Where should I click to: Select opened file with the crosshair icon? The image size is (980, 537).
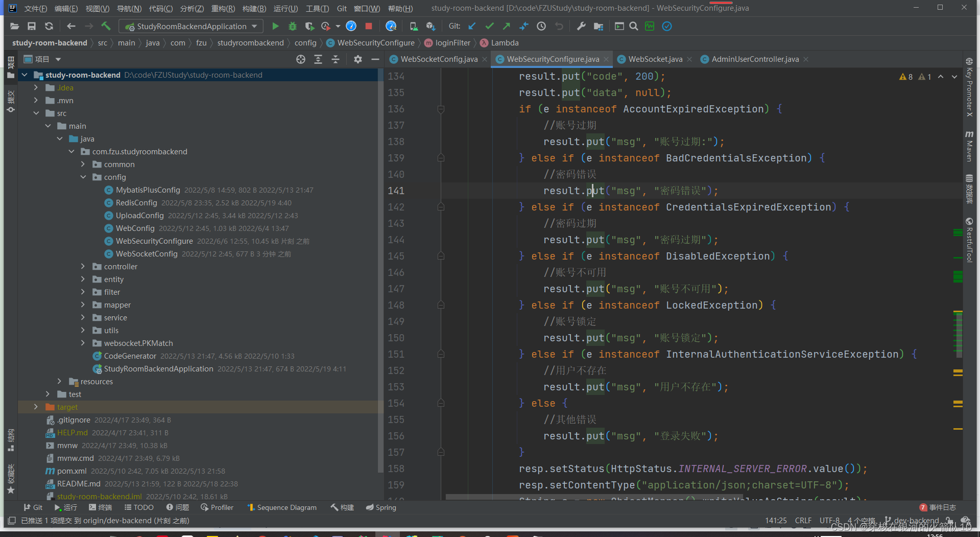pos(301,59)
